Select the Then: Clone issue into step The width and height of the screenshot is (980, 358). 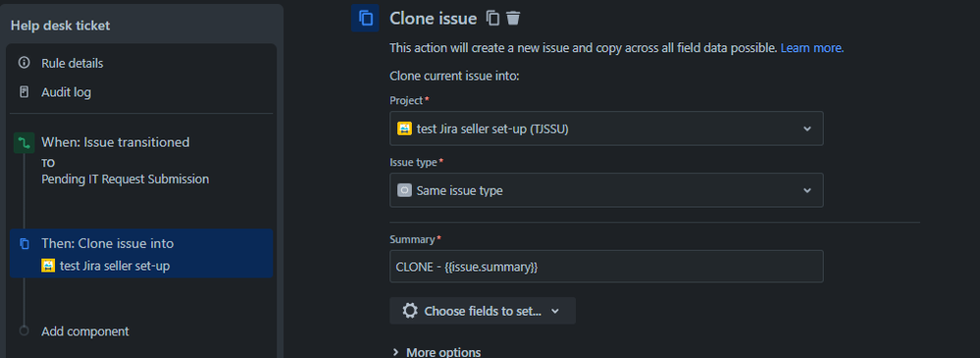141,254
